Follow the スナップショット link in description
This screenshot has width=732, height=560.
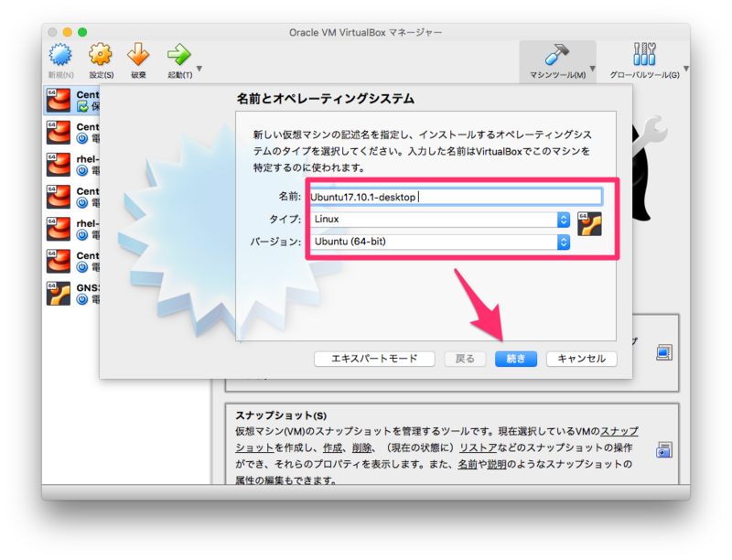[x=619, y=431]
